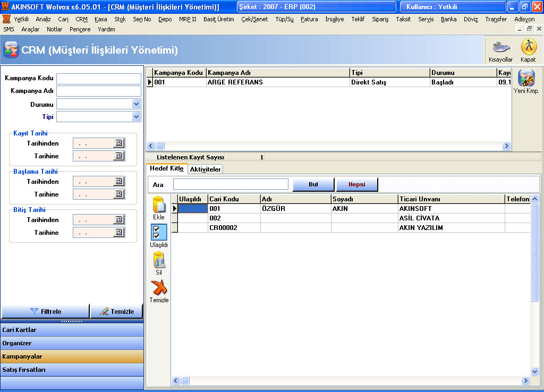
Task: Open the Fatura menu
Action: (309, 19)
